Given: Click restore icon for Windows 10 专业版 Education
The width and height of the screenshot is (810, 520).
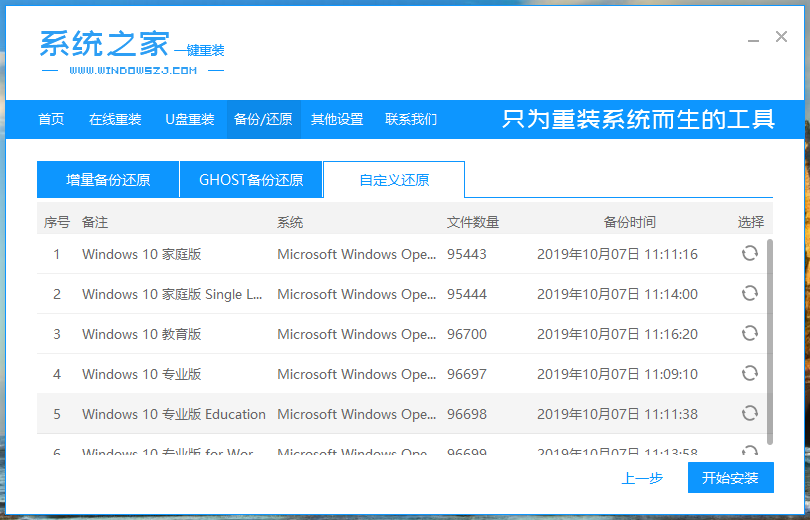Looking at the screenshot, I should 749,414.
